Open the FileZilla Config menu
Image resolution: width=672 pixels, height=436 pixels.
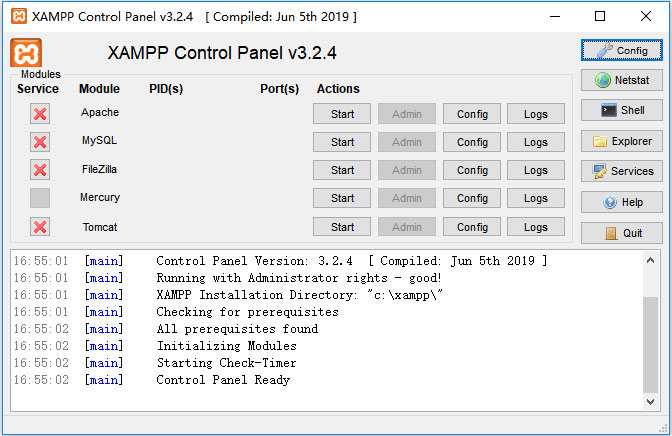[472, 170]
